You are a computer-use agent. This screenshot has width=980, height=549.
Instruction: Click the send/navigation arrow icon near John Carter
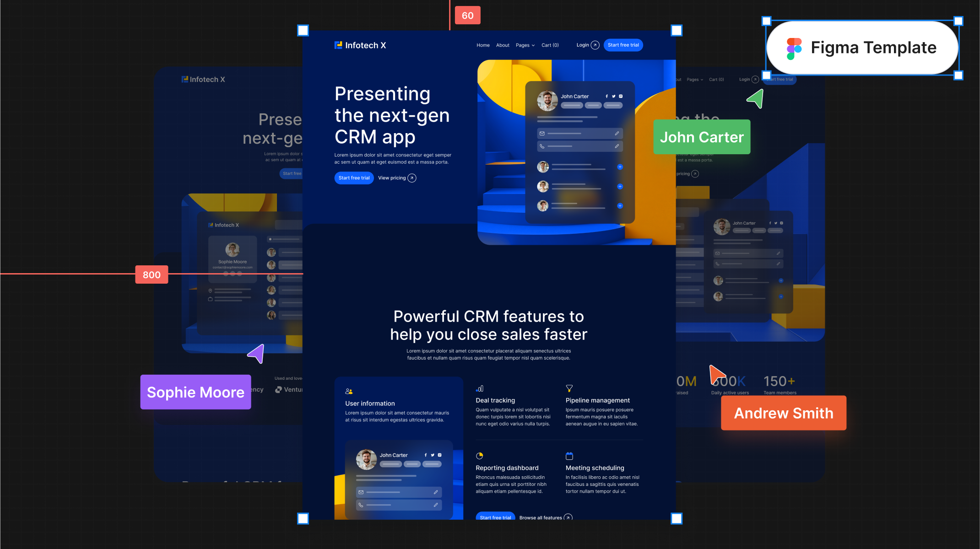754,99
